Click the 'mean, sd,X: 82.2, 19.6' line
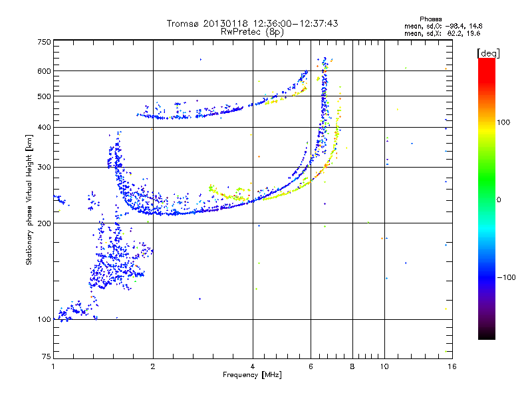This screenshot has width=532, height=399. 442,34
